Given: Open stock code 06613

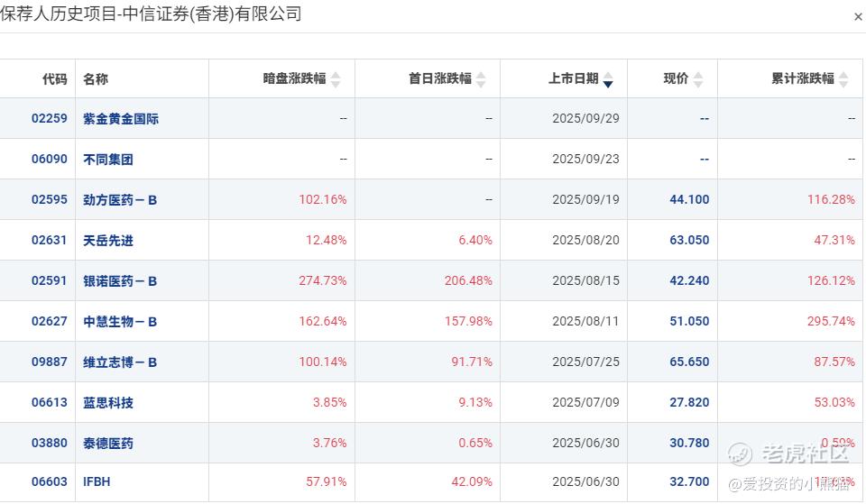Looking at the screenshot, I should (49, 402).
